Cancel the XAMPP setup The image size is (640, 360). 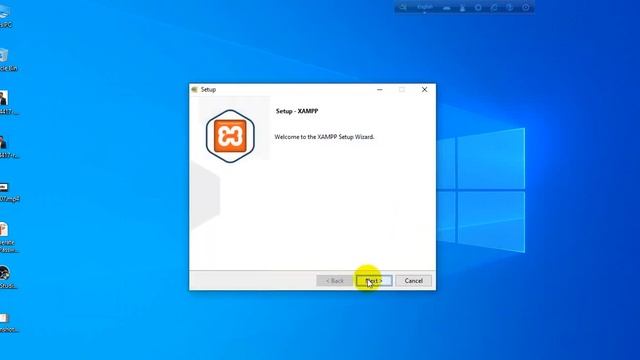[413, 281]
